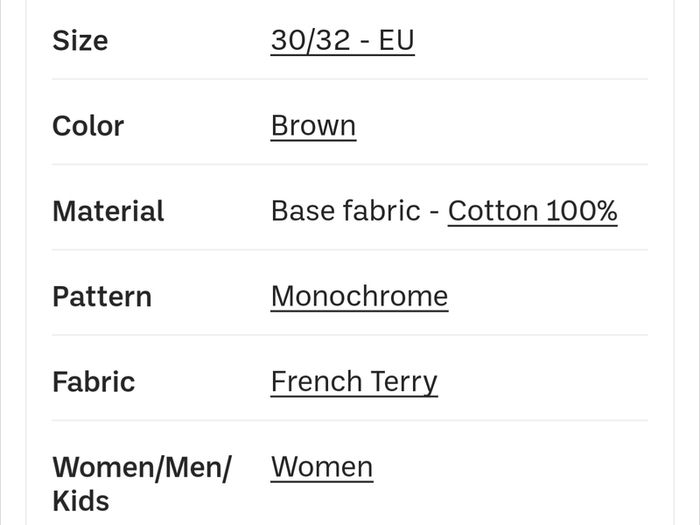This screenshot has width=700, height=525.
Task: Open the Cotton 100% material link
Action: [533, 211]
